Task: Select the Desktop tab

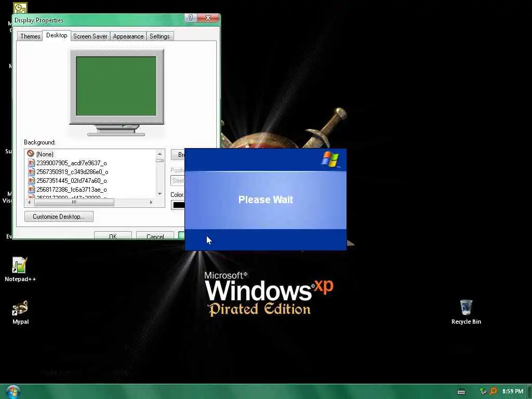Action: point(57,35)
